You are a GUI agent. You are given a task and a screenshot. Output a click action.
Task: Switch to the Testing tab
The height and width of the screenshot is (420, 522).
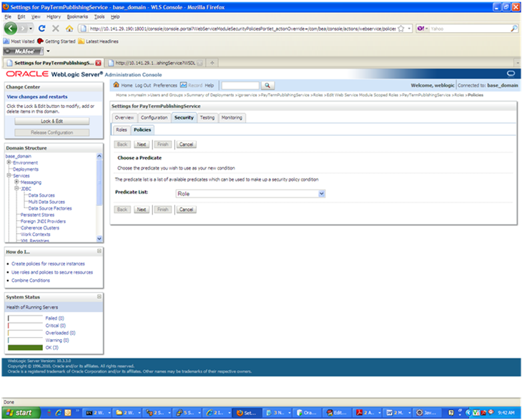(x=207, y=117)
